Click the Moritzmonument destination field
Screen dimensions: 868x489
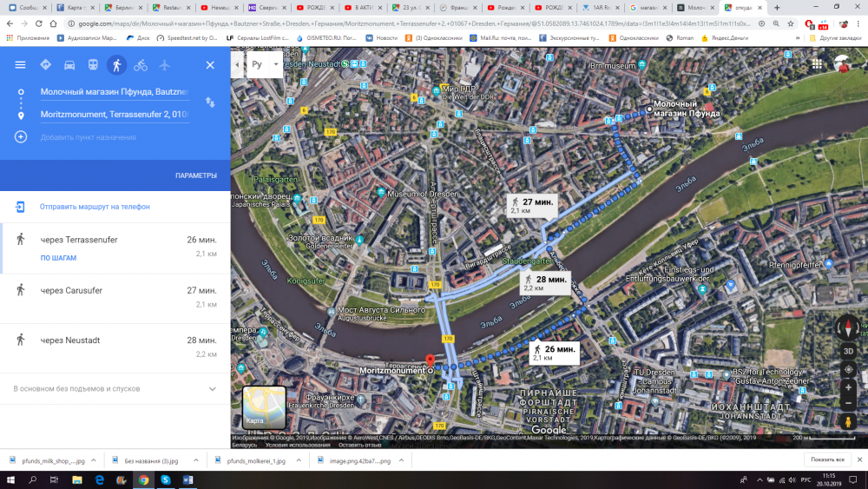tap(114, 115)
